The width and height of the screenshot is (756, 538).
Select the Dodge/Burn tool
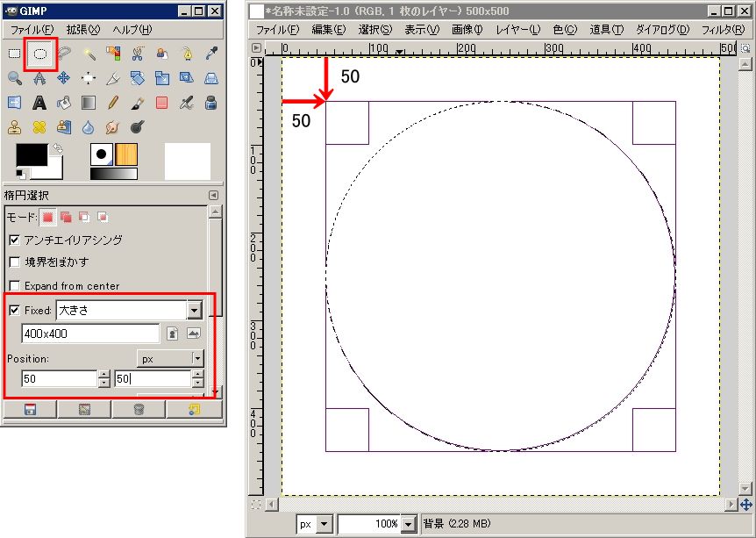(138, 127)
